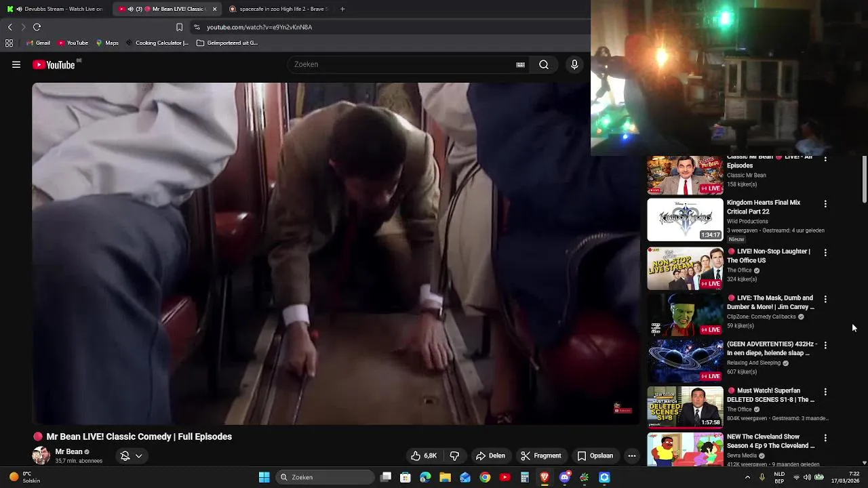Viewport: 868px width, 488px height.
Task: Click the YouTube search magnifier button
Action: 544,64
